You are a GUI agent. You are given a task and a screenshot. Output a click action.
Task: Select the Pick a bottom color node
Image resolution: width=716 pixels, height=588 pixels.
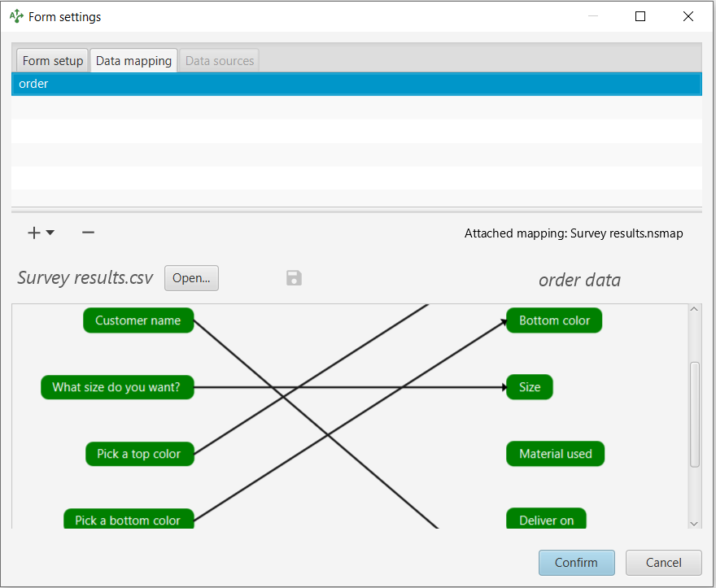129,519
